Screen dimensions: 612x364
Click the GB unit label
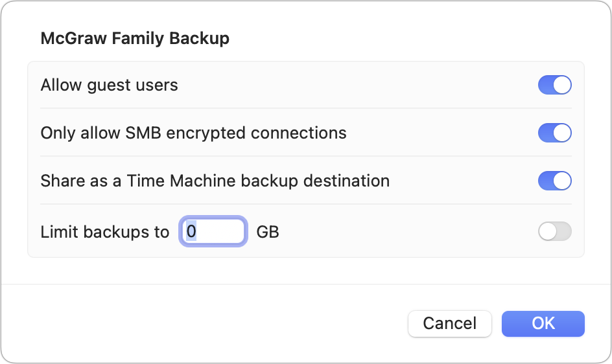(x=268, y=232)
